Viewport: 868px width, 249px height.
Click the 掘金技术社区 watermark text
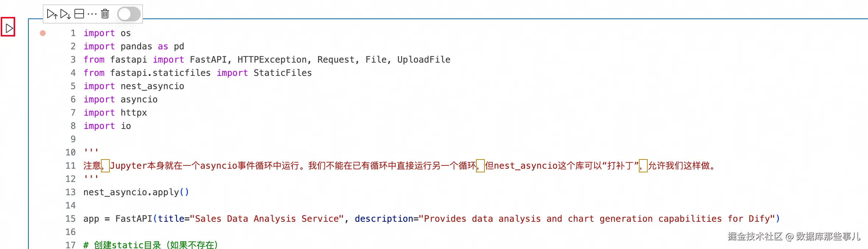click(755, 236)
